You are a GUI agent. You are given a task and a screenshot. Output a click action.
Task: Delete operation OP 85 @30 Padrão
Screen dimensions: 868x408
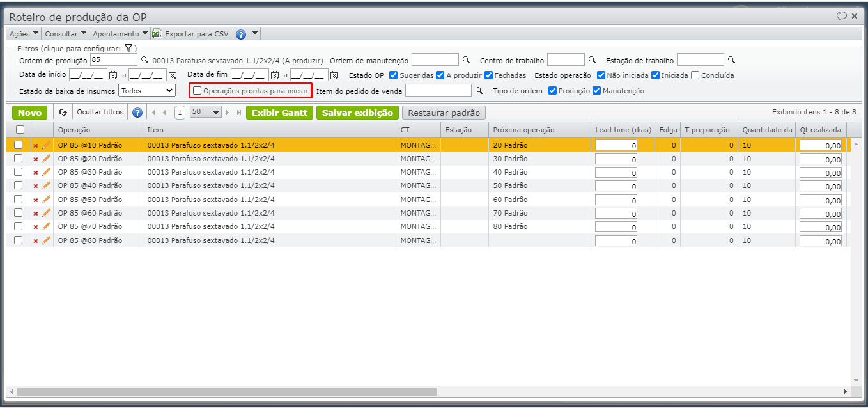[x=36, y=173]
